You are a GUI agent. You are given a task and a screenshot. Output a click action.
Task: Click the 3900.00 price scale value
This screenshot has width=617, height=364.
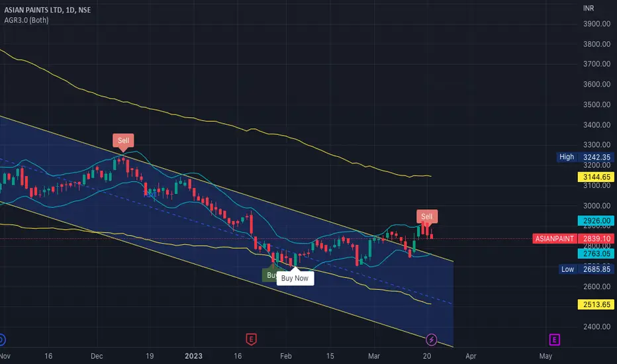597,24
